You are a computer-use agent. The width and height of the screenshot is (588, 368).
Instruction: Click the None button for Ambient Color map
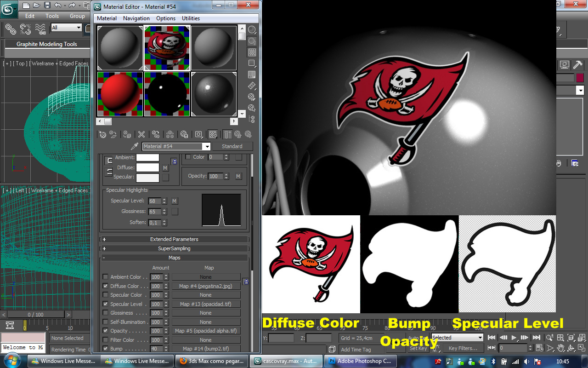[x=206, y=277]
